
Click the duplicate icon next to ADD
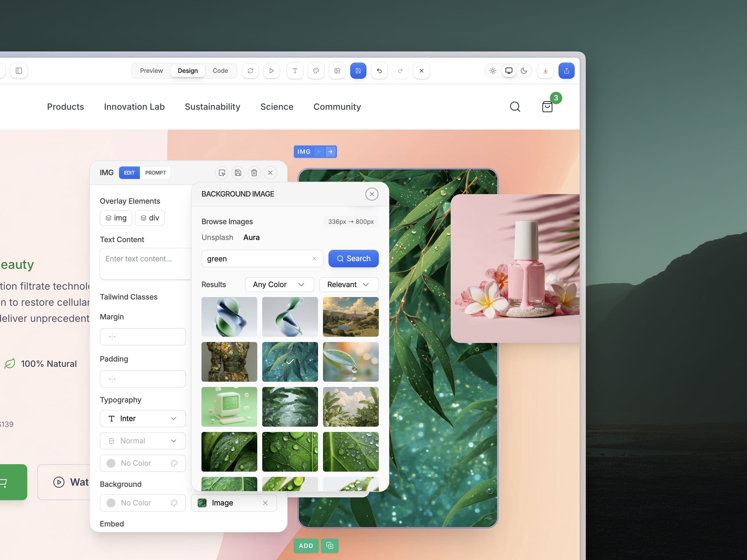coord(330,546)
